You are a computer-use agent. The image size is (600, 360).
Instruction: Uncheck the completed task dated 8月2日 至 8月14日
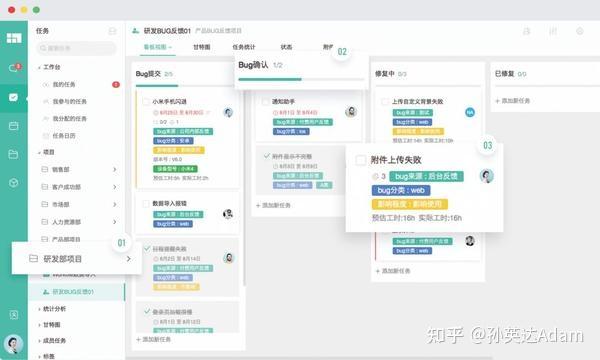point(147,249)
